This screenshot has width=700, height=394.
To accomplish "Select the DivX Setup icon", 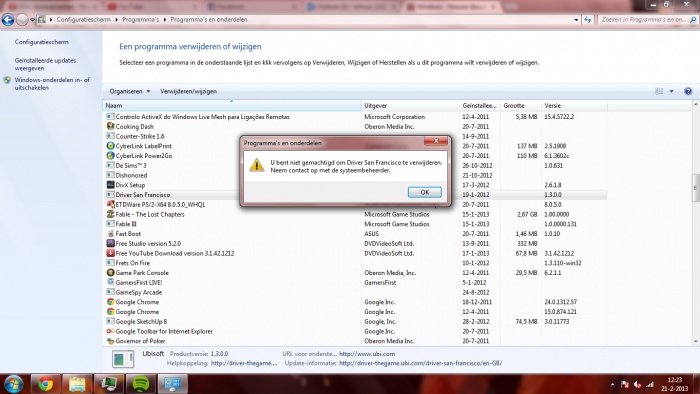I will pos(110,185).
